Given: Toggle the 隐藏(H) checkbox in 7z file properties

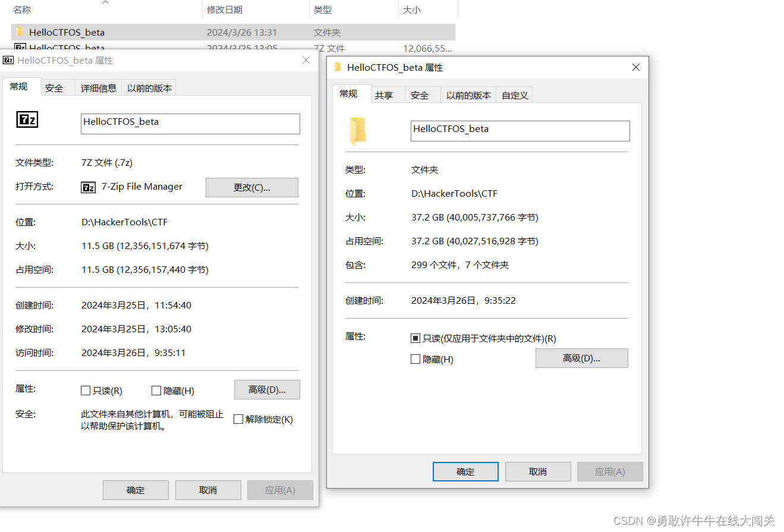Looking at the screenshot, I should click(x=156, y=391).
